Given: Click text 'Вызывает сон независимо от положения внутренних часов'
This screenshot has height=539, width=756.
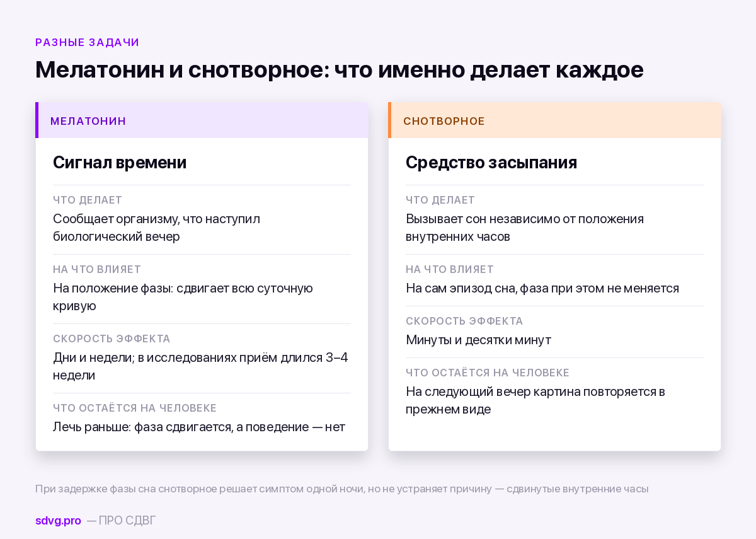Looking at the screenshot, I should coord(525,228).
